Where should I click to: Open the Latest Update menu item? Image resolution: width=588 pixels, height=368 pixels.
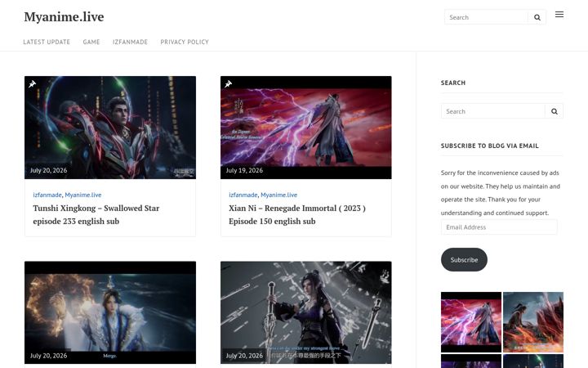click(47, 42)
